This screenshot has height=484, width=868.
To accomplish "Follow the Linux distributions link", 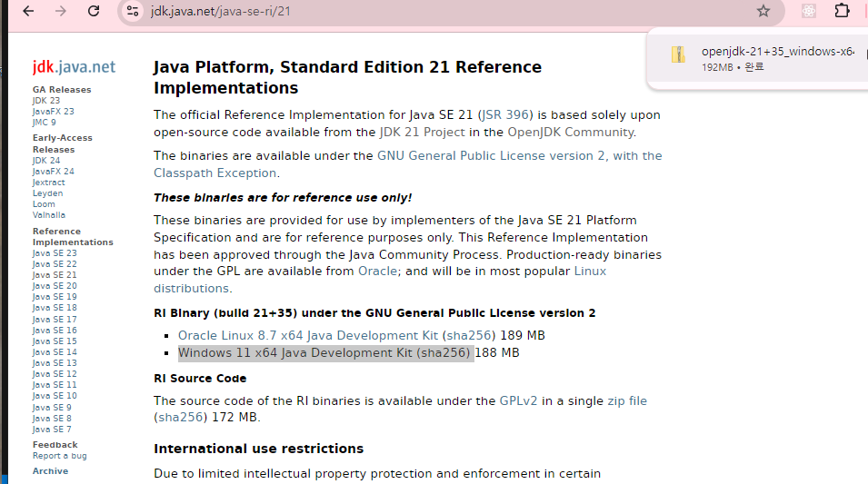I will (x=590, y=272).
